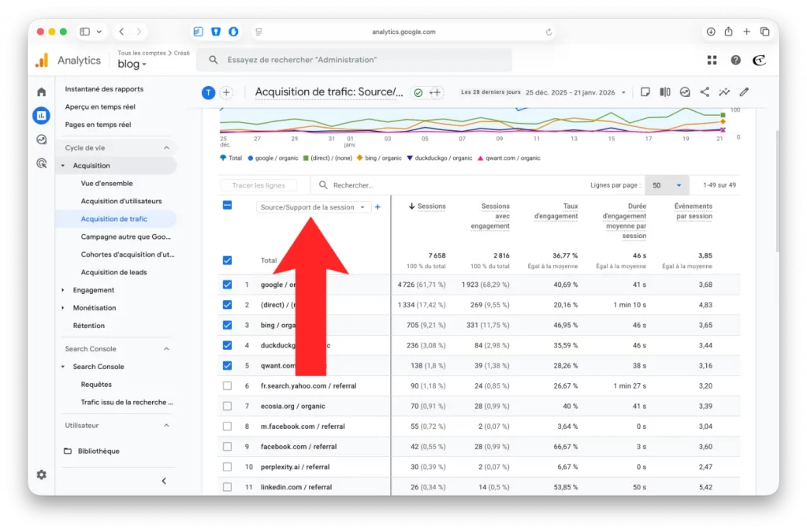Open the Explore icon in left rail
Image resolution: width=807 pixels, height=532 pixels.
click(41, 140)
